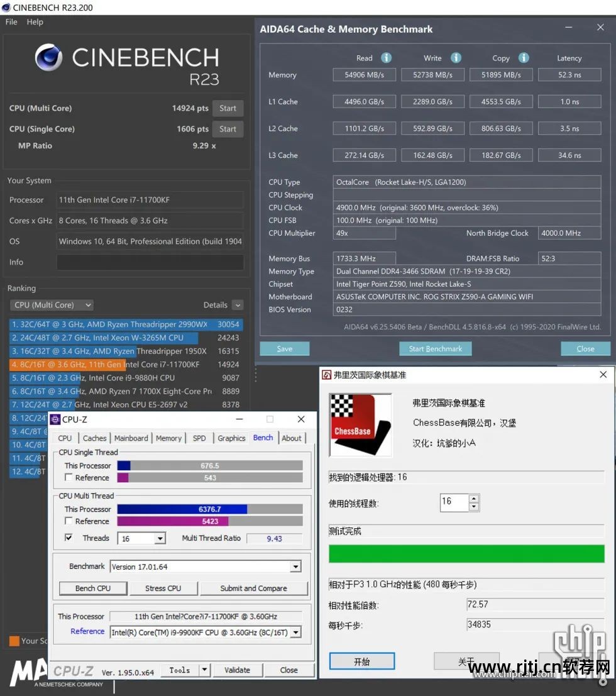Switch to the Mainboard tab in CPU-Z

(x=131, y=438)
